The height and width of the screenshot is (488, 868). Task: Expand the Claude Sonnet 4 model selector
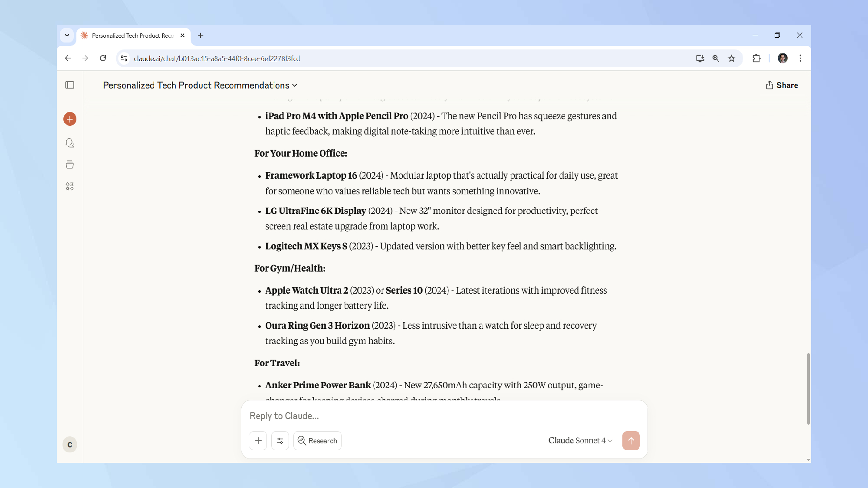point(580,441)
